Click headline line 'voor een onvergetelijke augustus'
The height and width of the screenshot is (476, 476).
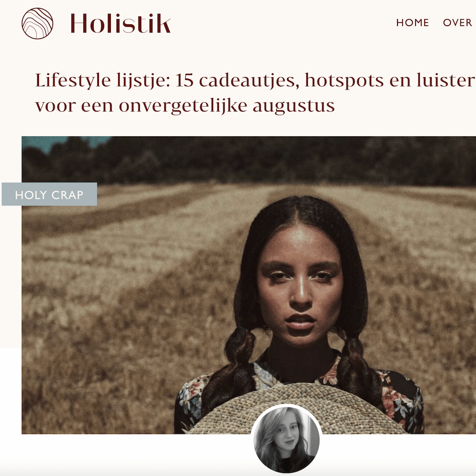pos(185,106)
